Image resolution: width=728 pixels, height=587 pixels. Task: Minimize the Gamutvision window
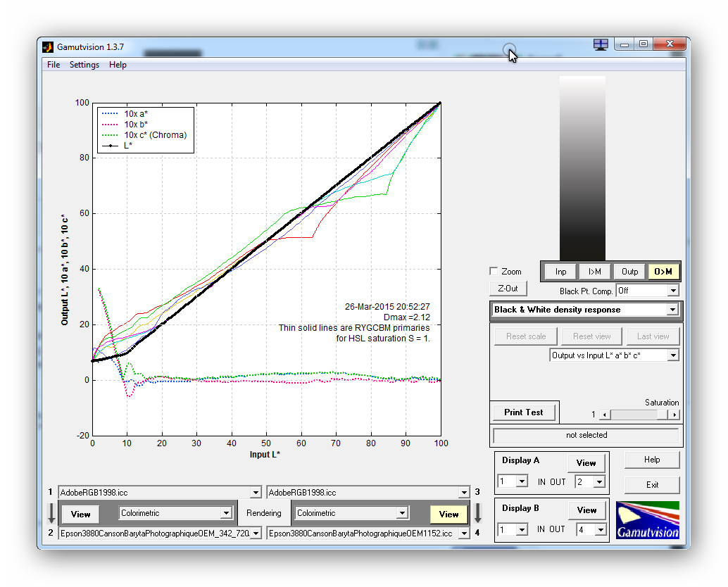623,44
